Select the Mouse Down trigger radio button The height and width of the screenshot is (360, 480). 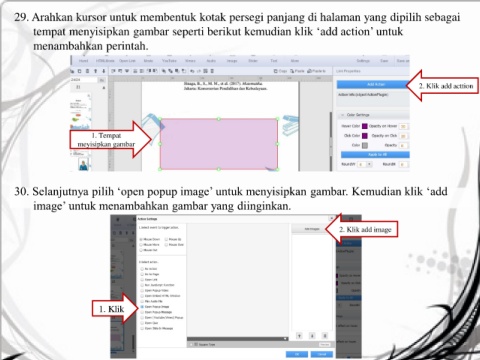[x=141, y=239]
